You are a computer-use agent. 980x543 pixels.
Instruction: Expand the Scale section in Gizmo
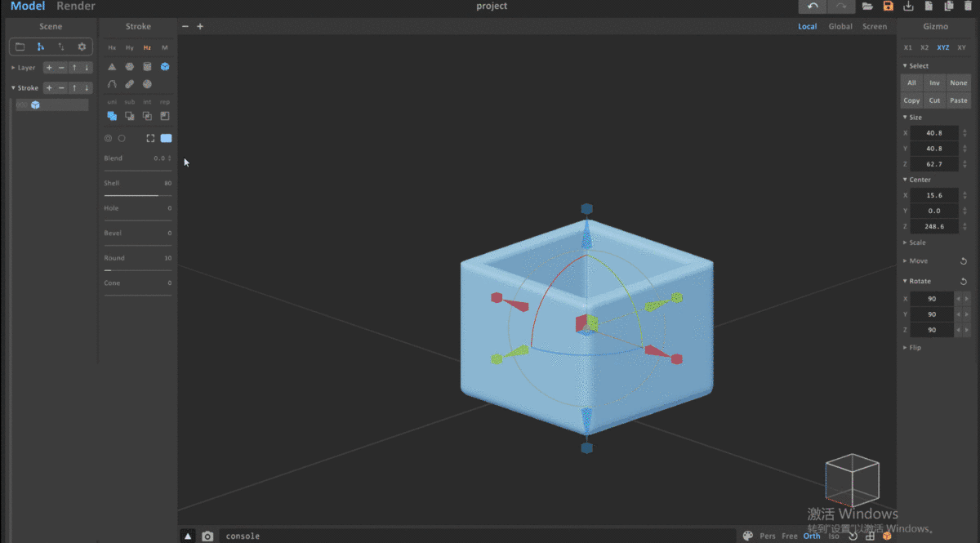click(x=917, y=243)
